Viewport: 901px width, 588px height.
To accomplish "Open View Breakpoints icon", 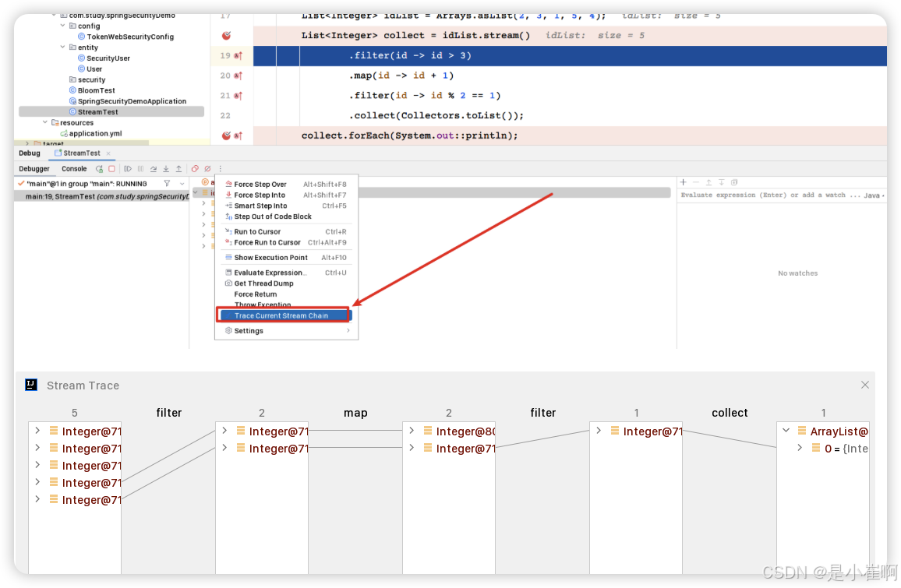I will point(195,169).
